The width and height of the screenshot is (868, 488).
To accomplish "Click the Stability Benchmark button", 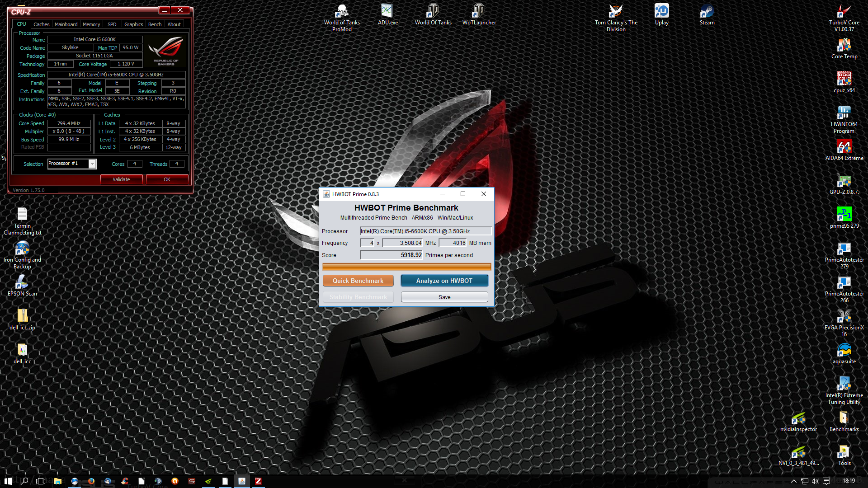I will point(358,297).
